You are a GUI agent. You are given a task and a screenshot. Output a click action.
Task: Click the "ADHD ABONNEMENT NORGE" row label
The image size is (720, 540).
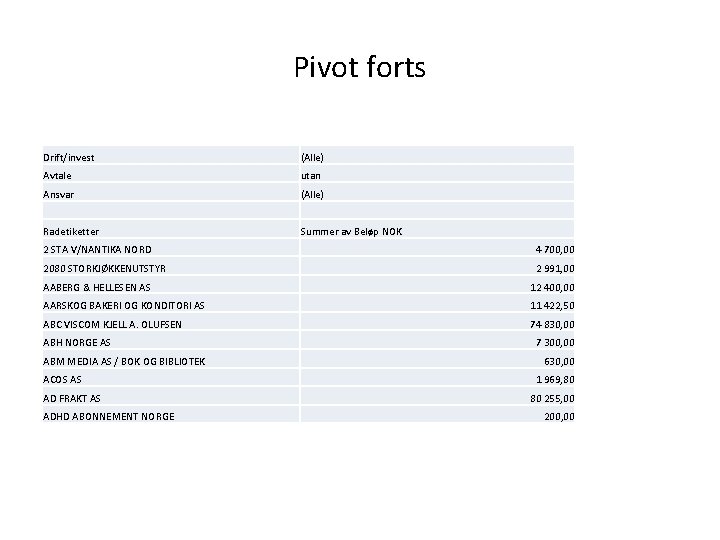click(108, 416)
